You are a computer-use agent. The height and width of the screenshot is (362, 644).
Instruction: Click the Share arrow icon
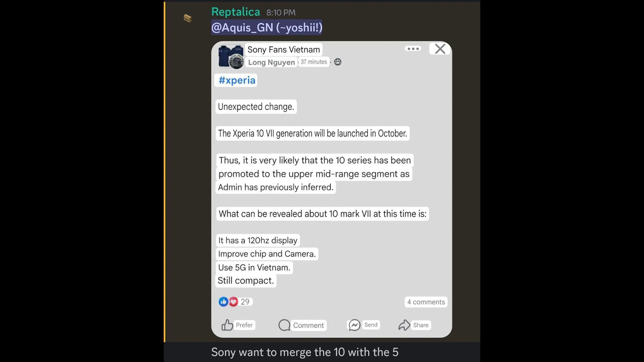click(x=404, y=325)
